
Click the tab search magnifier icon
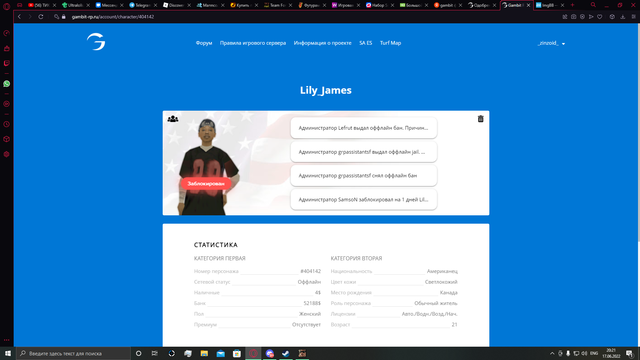click(x=593, y=5)
